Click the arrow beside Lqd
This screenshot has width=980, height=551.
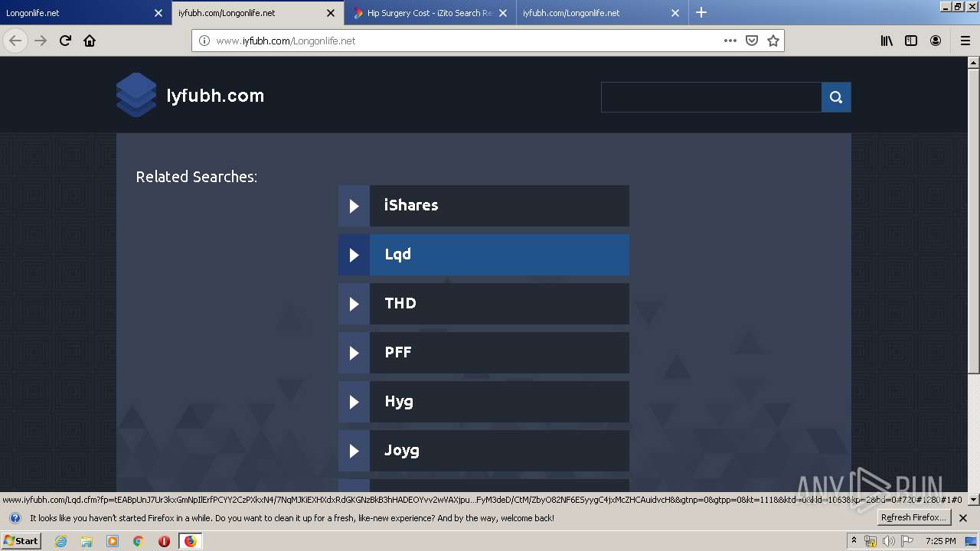coord(354,255)
